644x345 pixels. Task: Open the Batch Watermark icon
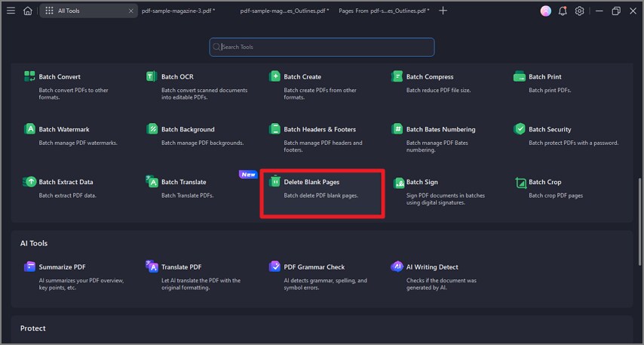[29, 129]
